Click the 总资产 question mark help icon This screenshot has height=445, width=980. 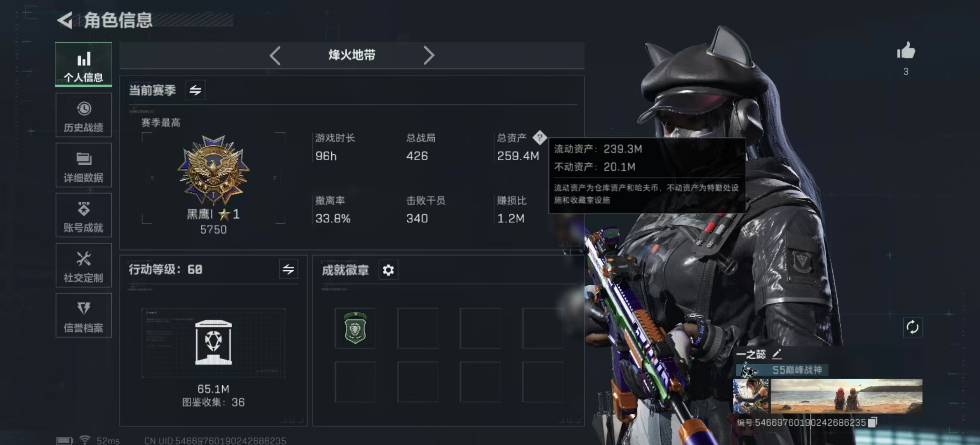(x=539, y=138)
